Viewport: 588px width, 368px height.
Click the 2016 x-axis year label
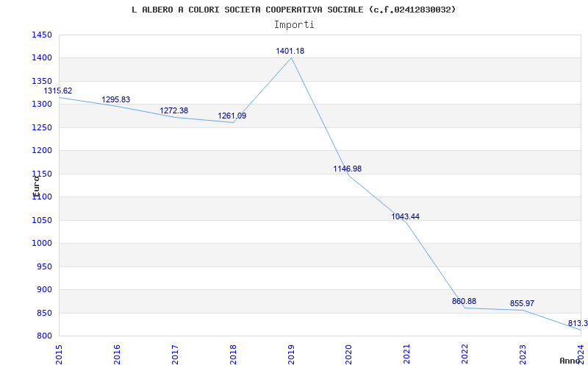(117, 354)
